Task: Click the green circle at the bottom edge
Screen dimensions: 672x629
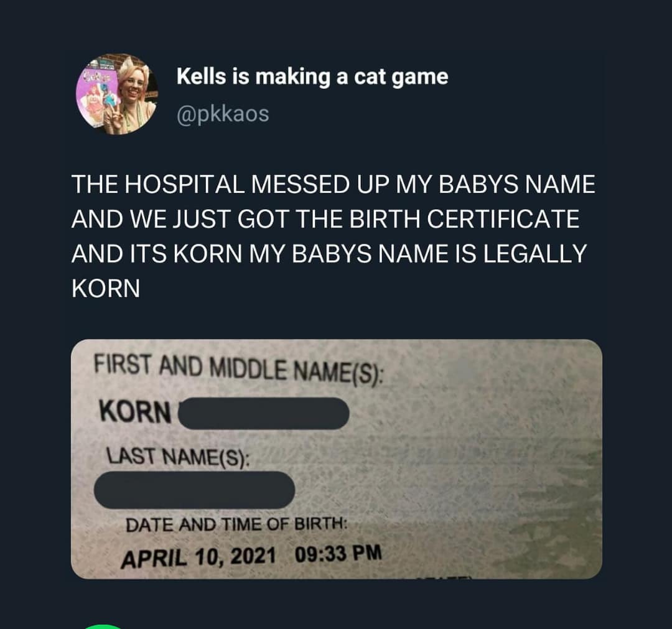Action: pyautogui.click(x=103, y=627)
